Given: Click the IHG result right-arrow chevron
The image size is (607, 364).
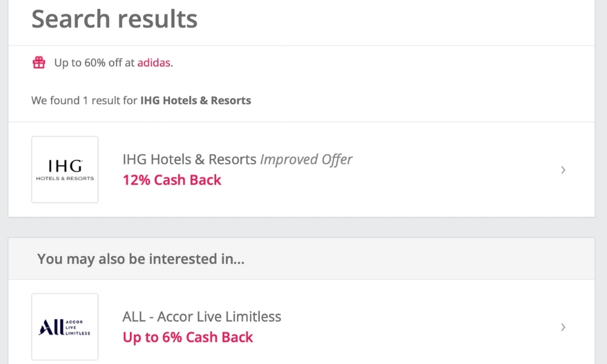Looking at the screenshot, I should (x=563, y=170).
